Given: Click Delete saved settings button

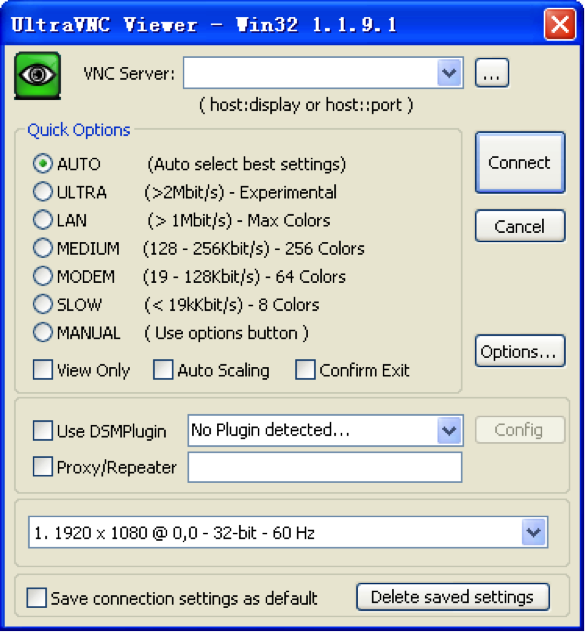Looking at the screenshot, I should pyautogui.click(x=453, y=597).
